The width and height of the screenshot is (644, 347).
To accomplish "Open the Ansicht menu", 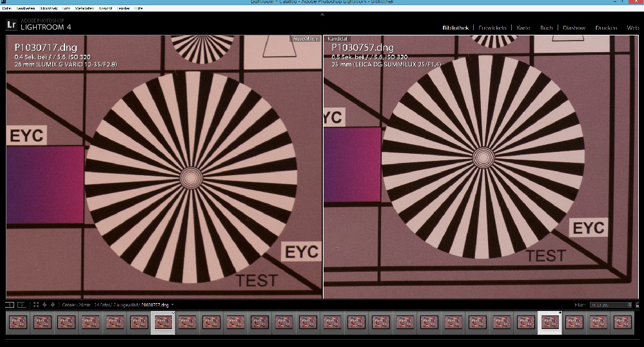I will tap(104, 8).
